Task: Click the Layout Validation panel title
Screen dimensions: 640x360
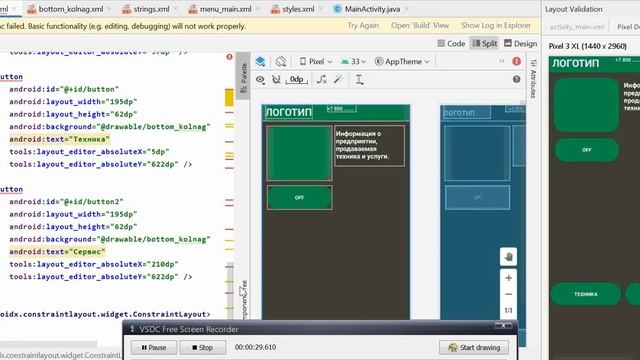Action: point(574,9)
